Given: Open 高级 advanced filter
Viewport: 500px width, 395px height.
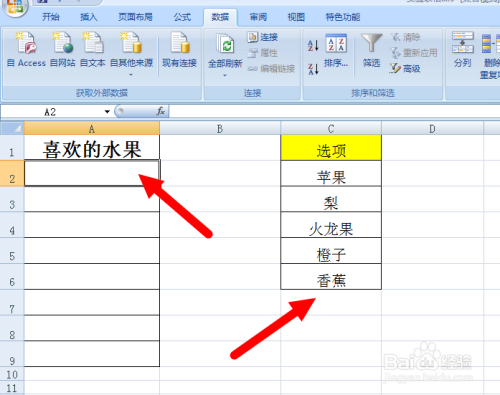Looking at the screenshot, I should (405, 69).
